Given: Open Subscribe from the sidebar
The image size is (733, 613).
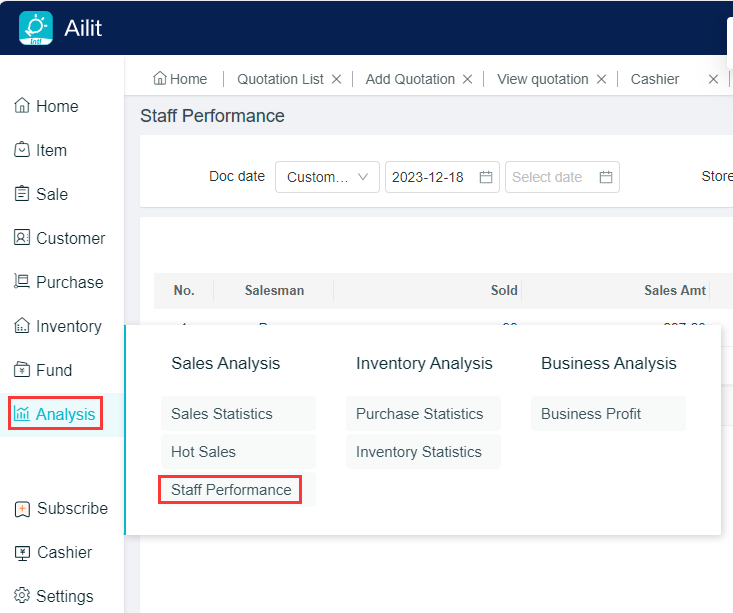Looking at the screenshot, I should pyautogui.click(x=61, y=508).
